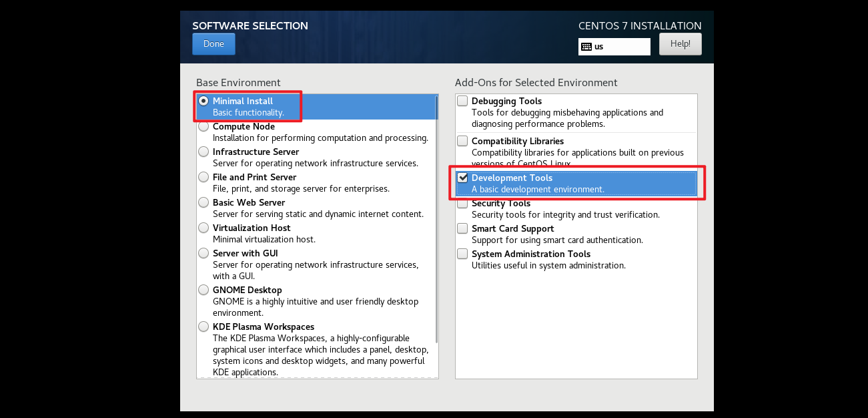Screen dimensions: 868x418
Task: Click 'A basic development environment.' text
Action: point(538,190)
